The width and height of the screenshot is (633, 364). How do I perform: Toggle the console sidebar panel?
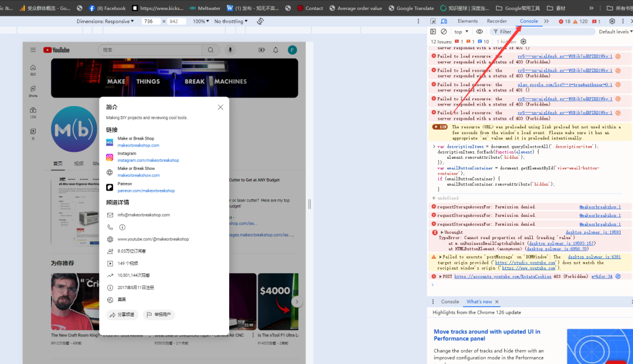pyautogui.click(x=433, y=32)
